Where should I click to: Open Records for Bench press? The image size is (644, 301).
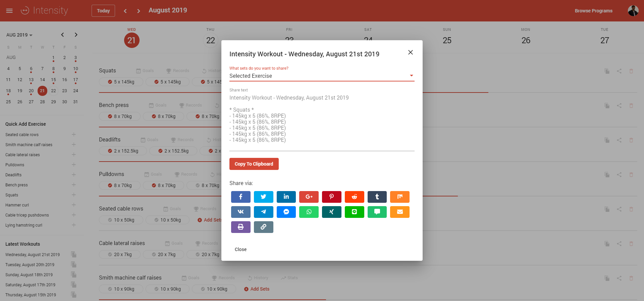pos(191,105)
